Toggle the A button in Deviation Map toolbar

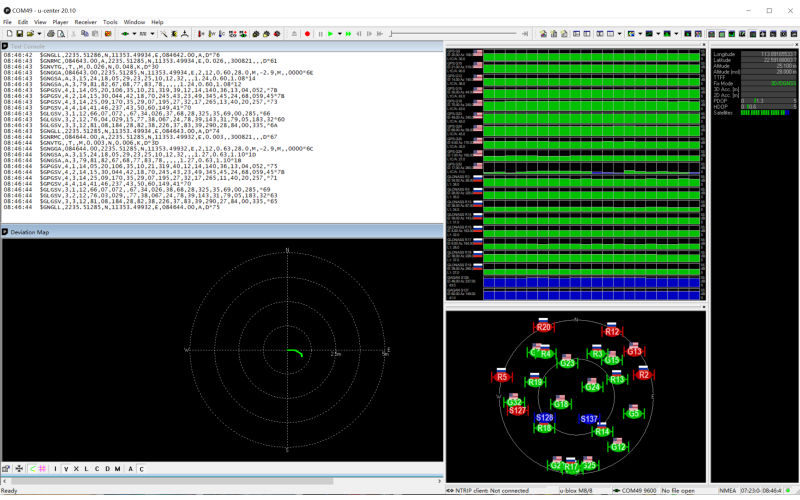point(131,468)
